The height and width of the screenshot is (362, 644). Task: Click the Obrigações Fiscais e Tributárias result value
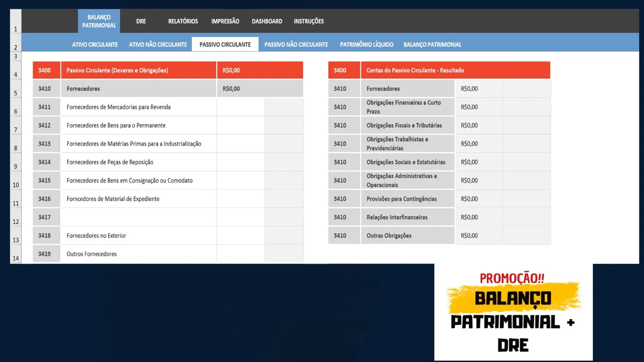pyautogui.click(x=479, y=125)
